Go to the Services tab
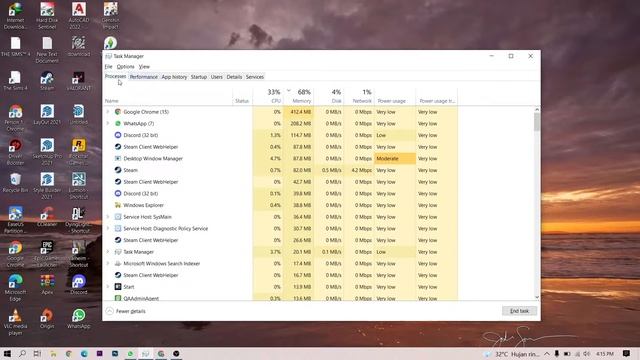The image size is (640, 360). 255,77
